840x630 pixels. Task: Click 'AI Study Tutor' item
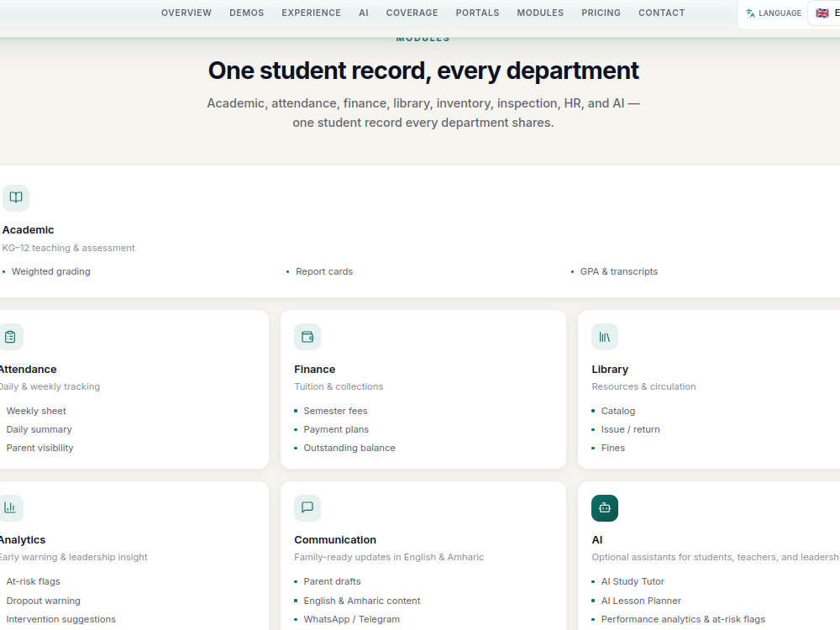[633, 582]
